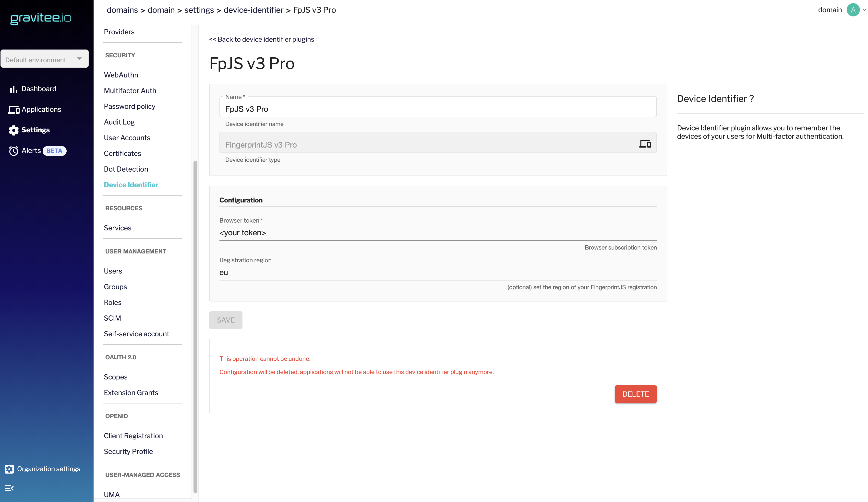Go to Bot Detection settings
This screenshot has width=868, height=502.
pyautogui.click(x=126, y=169)
